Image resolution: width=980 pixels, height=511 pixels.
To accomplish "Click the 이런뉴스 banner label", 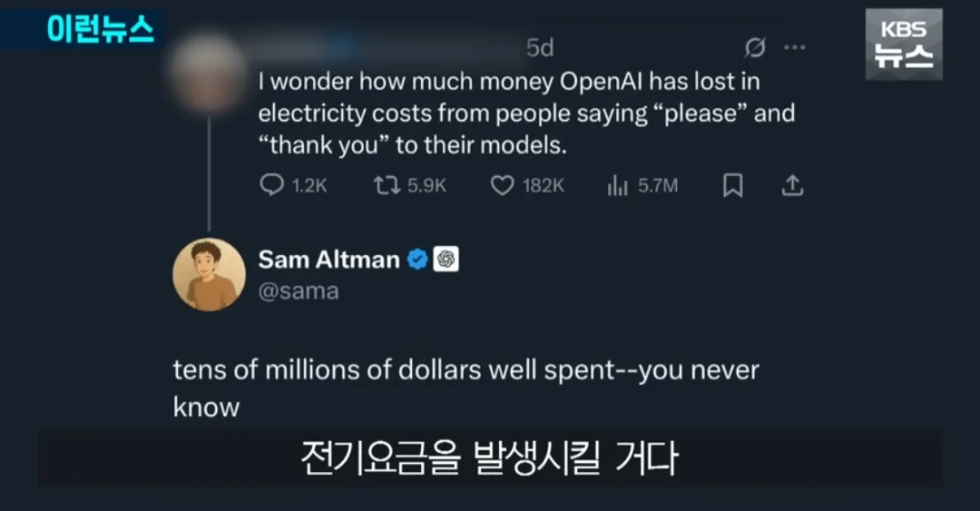I will [100, 29].
